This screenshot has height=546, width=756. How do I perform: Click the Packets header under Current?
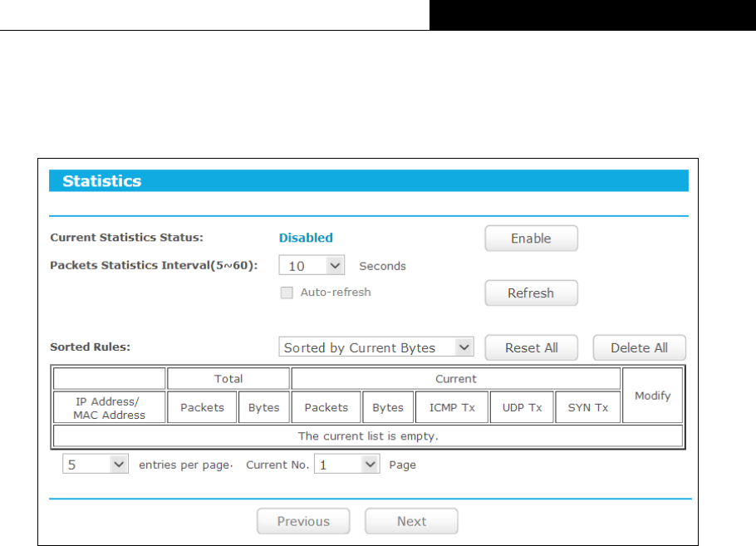pos(326,407)
